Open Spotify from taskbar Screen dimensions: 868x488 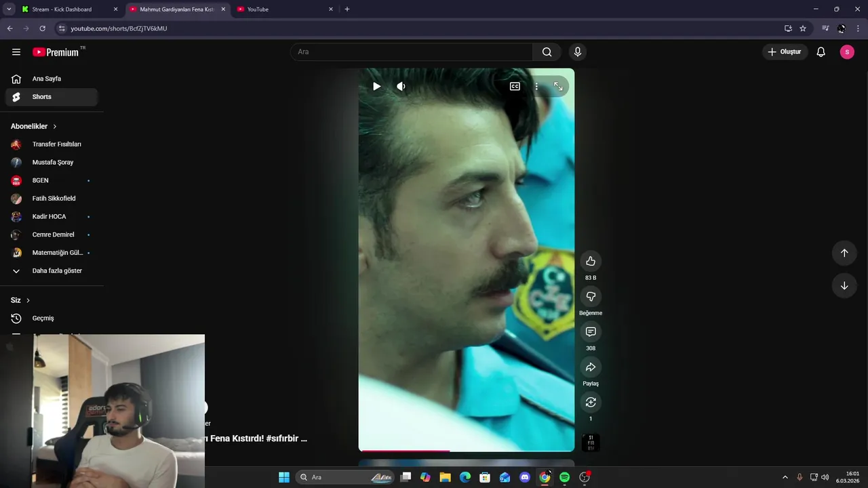click(x=564, y=477)
